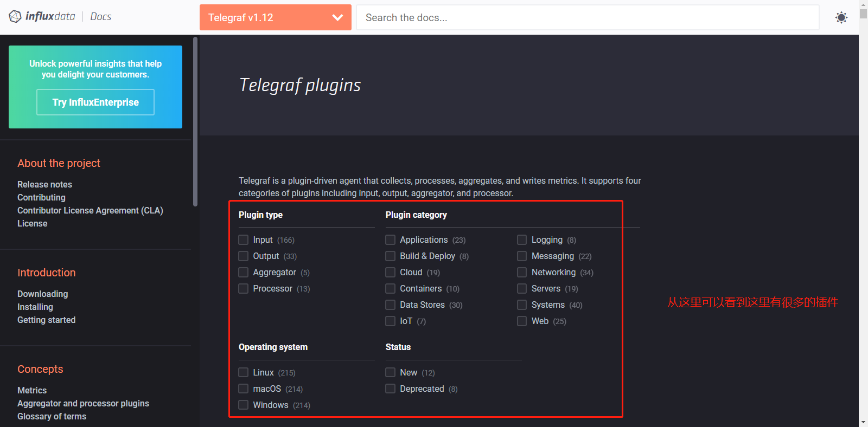Go to Downloading page
Screen dimensions: 868x427
(x=42, y=294)
